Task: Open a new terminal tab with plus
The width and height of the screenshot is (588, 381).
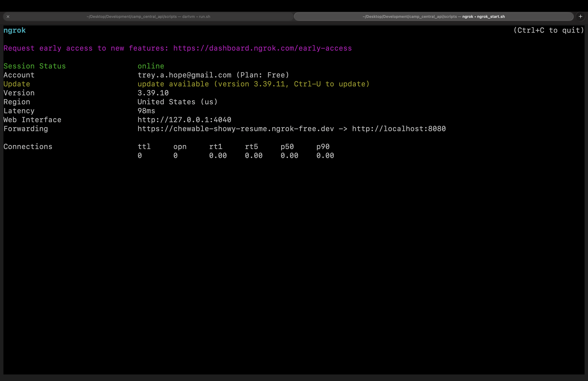Action: coord(581,17)
